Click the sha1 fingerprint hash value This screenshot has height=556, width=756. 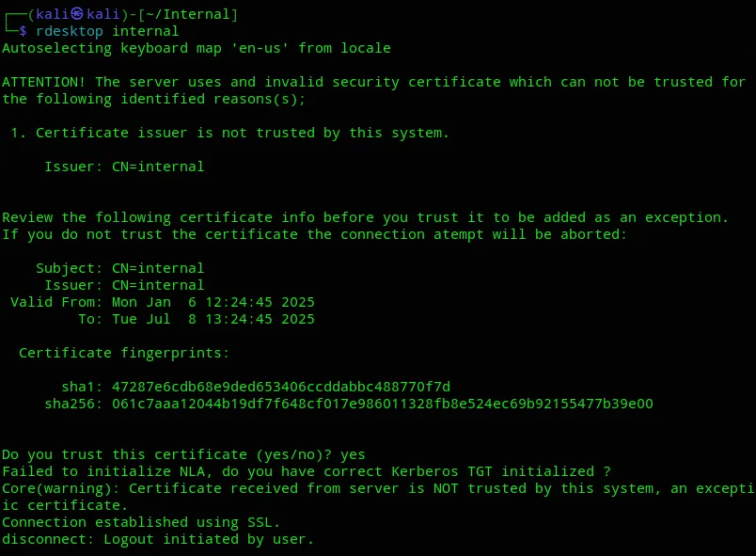(281, 387)
